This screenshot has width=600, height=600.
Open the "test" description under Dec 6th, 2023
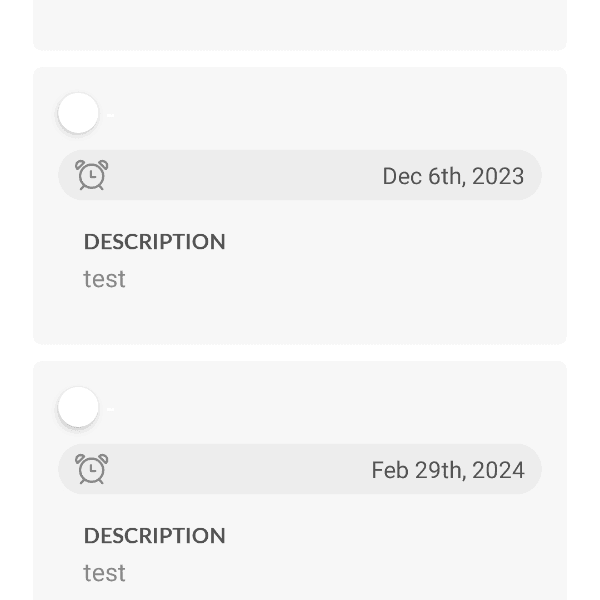coord(105,279)
